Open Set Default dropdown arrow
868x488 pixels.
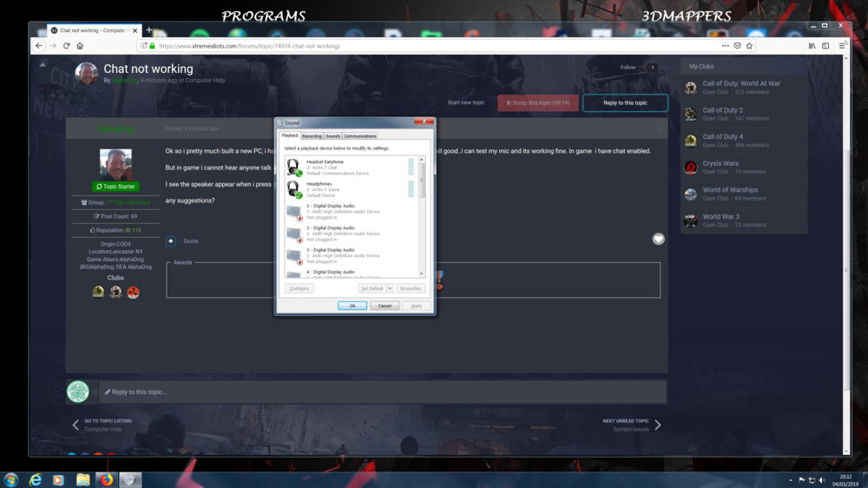click(x=390, y=288)
